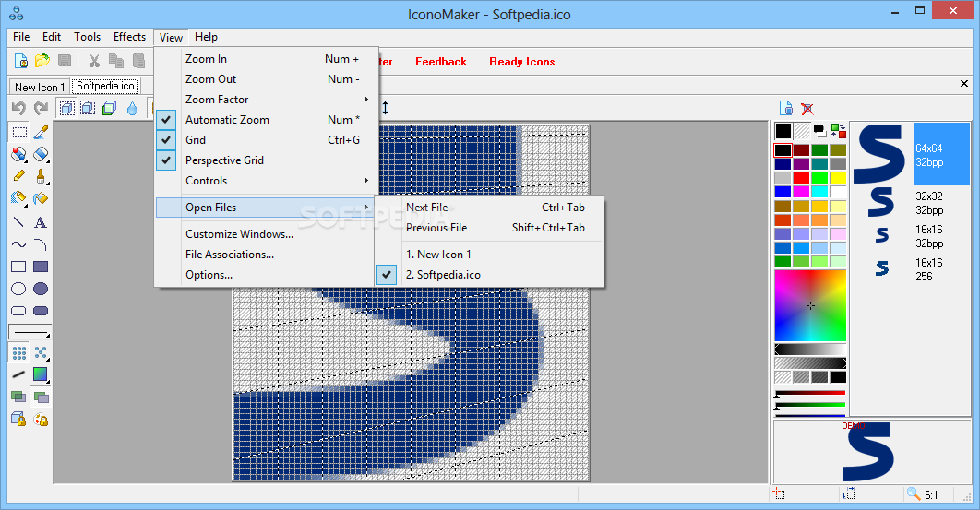Open the File menu
980x510 pixels.
(x=21, y=37)
